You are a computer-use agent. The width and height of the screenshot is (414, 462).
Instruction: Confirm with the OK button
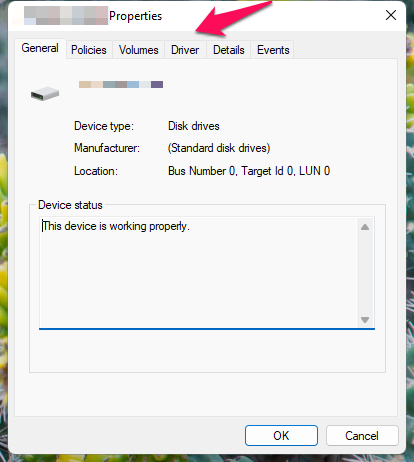(x=281, y=435)
